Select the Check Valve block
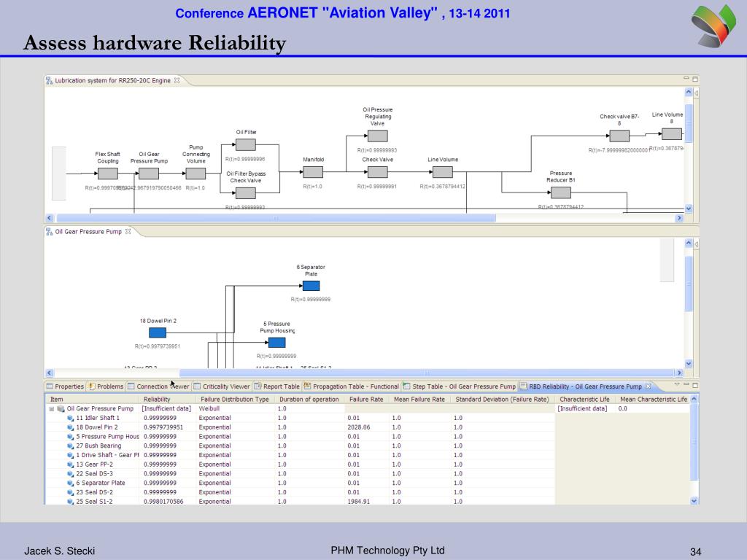The image size is (747, 560). tap(377, 172)
